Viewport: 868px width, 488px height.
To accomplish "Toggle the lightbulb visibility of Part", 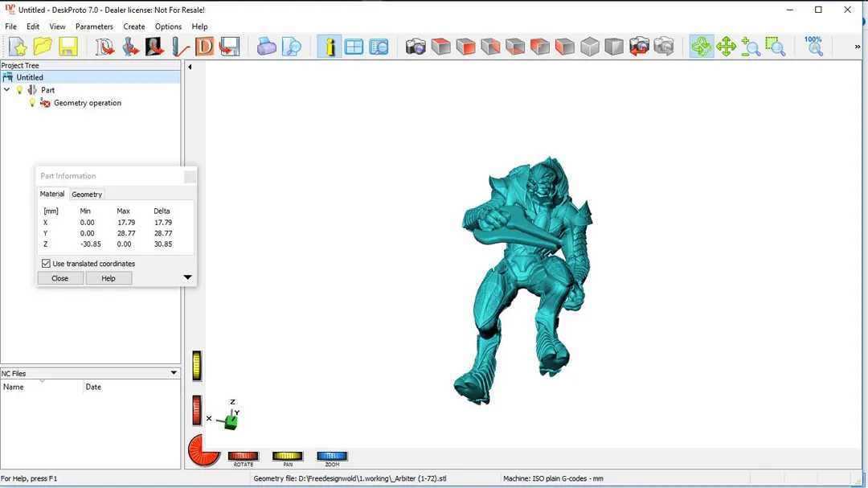I will tap(20, 90).
